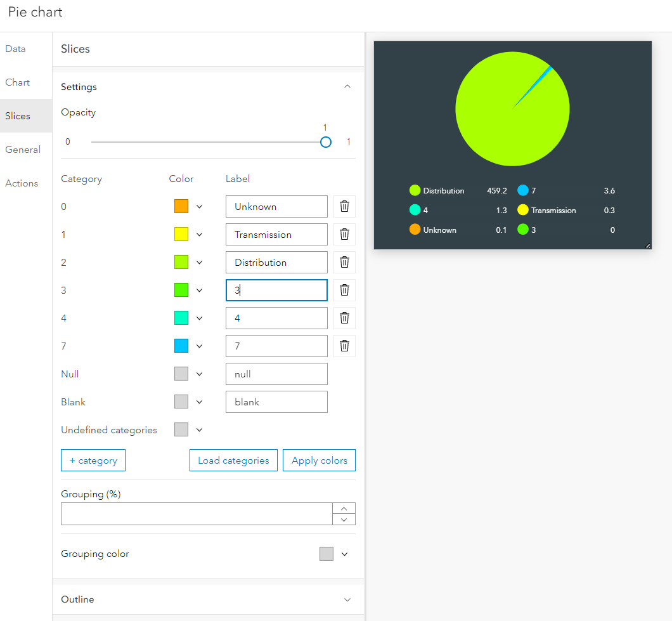Delete the "Transmission" category row

point(344,234)
